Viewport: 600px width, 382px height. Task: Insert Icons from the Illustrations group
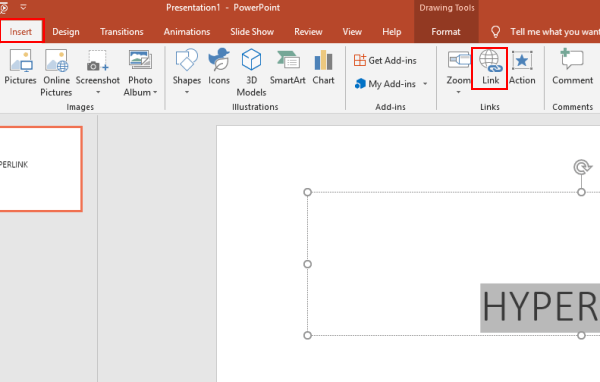pyautogui.click(x=219, y=67)
